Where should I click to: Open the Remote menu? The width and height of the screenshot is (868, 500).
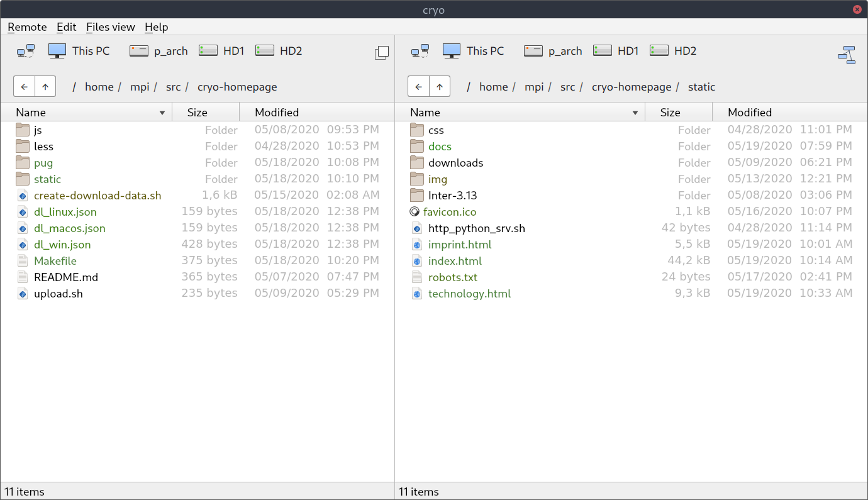(26, 27)
